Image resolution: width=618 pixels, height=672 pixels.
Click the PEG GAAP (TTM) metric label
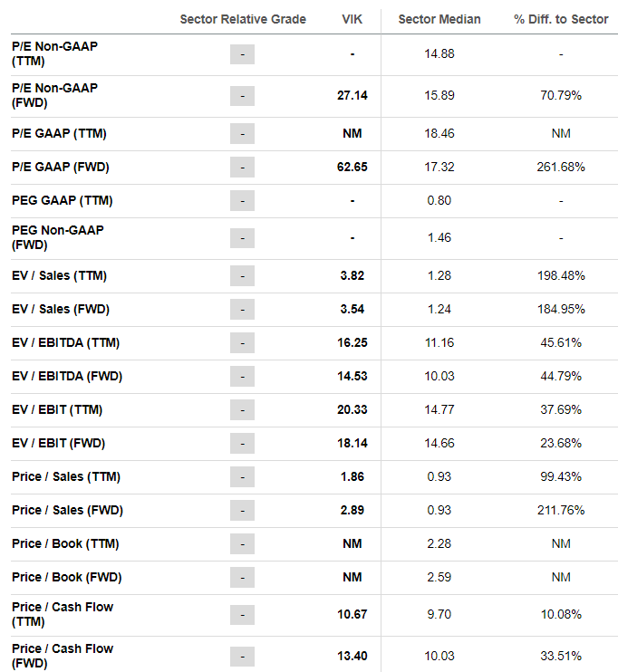pyautogui.click(x=62, y=200)
